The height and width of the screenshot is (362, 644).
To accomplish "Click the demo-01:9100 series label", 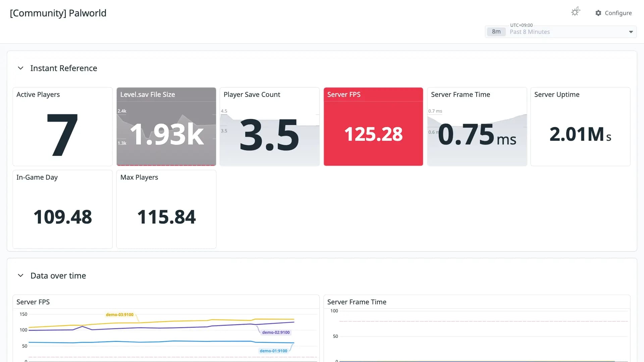I will 273,351.
